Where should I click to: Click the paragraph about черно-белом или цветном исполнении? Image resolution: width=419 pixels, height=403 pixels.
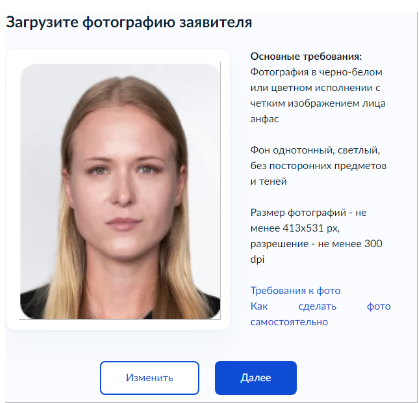(x=318, y=96)
